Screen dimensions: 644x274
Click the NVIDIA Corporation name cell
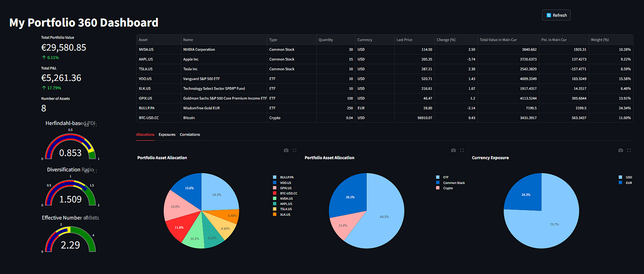point(224,50)
